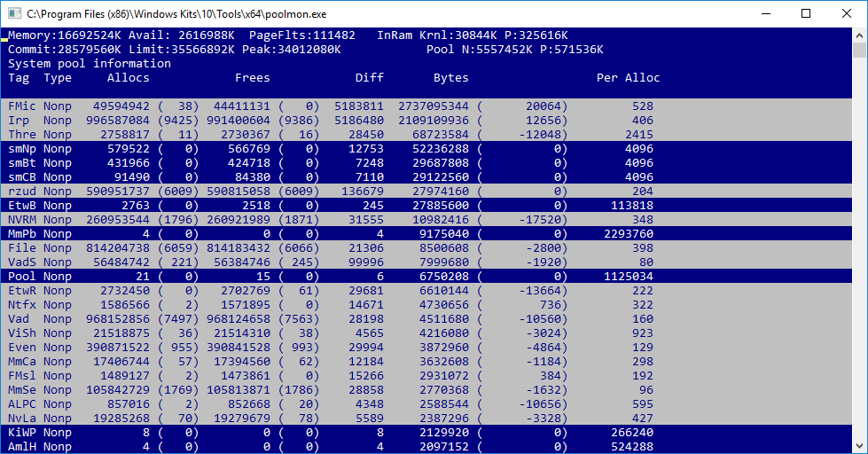Screen dimensions: 868x454
Task: Select the MmPb tag row
Action: [426, 233]
